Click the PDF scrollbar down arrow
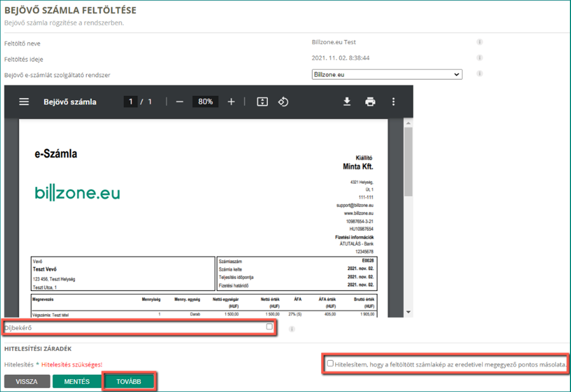 point(408,312)
